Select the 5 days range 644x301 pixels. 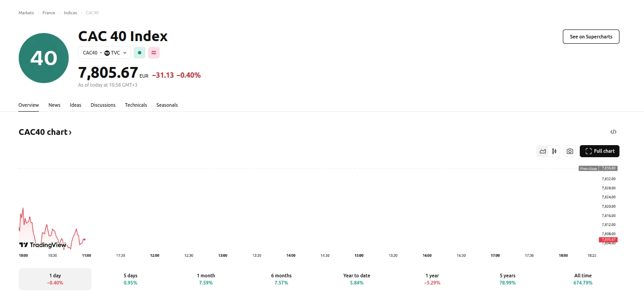coord(130,279)
